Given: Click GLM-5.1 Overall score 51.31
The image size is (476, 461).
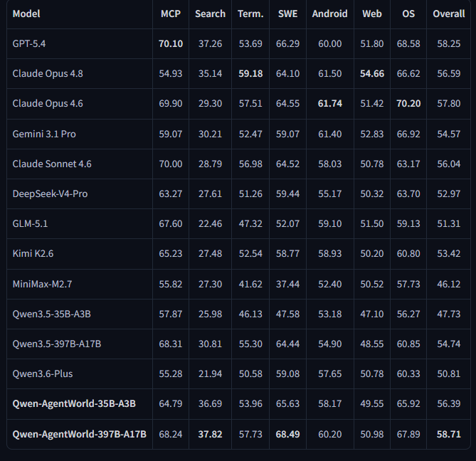Looking at the screenshot, I should coord(449,223).
